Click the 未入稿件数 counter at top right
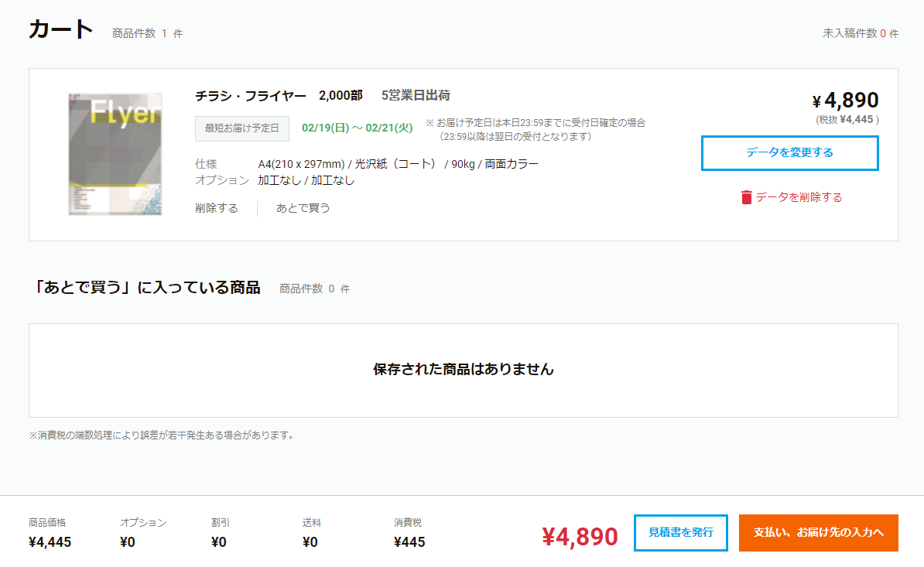This screenshot has height=567, width=924. pos(860,33)
